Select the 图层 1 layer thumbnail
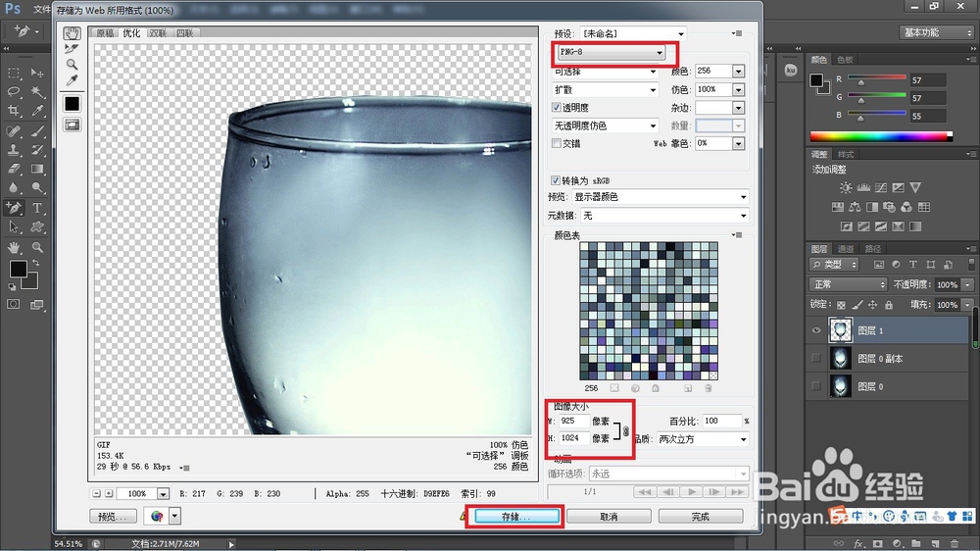Image resolution: width=980 pixels, height=551 pixels. pyautogui.click(x=840, y=330)
